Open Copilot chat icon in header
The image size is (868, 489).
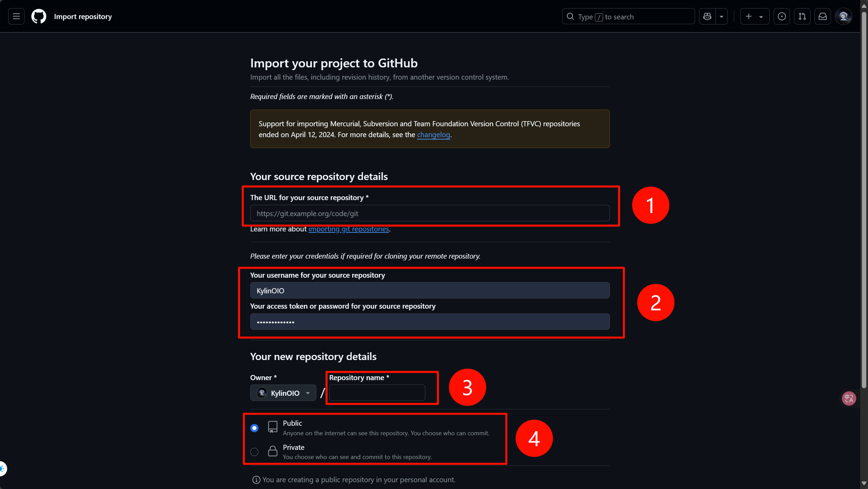tap(707, 16)
